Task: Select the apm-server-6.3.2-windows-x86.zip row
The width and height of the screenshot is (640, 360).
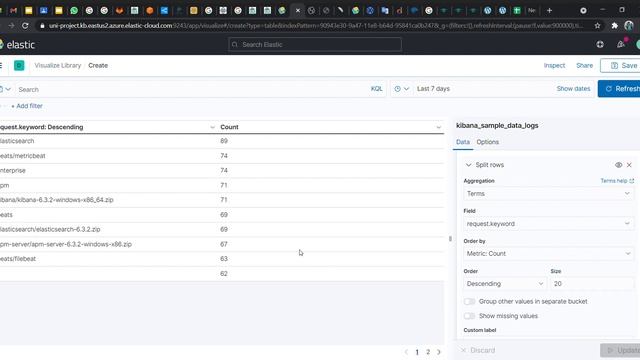Action: (222, 244)
